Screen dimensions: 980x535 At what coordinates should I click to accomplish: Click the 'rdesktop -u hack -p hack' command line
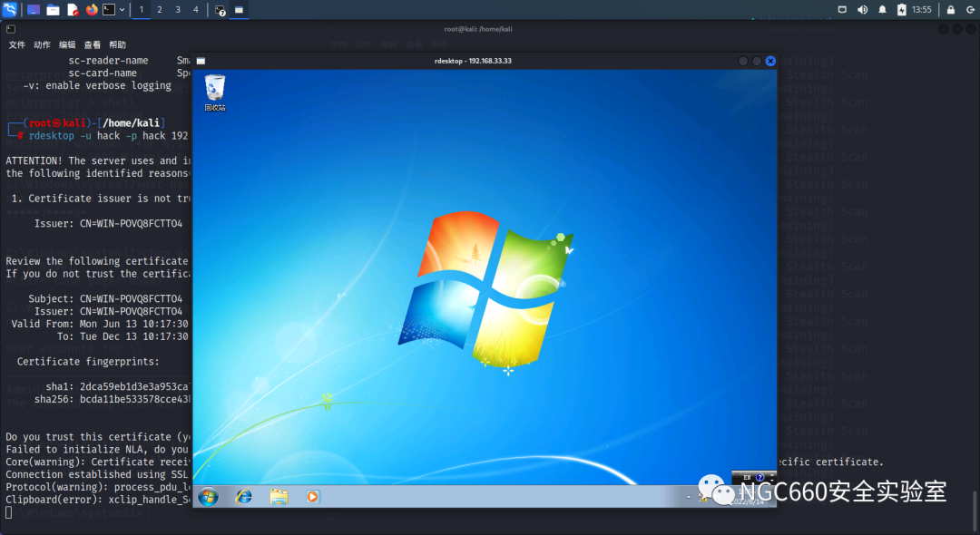click(108, 135)
